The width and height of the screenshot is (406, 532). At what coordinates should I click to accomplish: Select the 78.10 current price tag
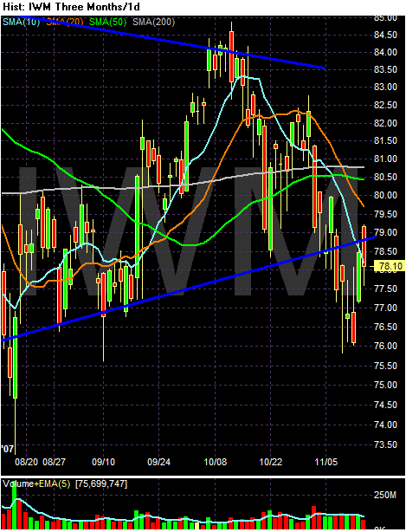tap(389, 266)
